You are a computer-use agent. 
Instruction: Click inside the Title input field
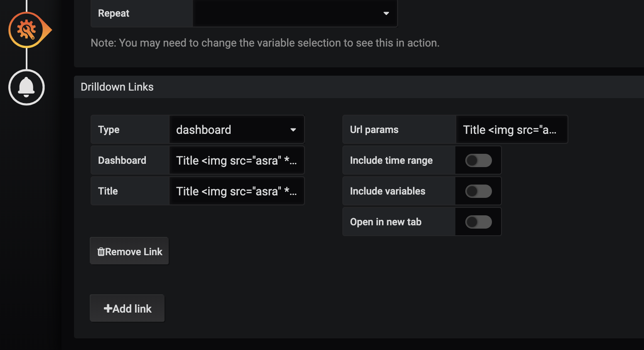[x=236, y=191]
